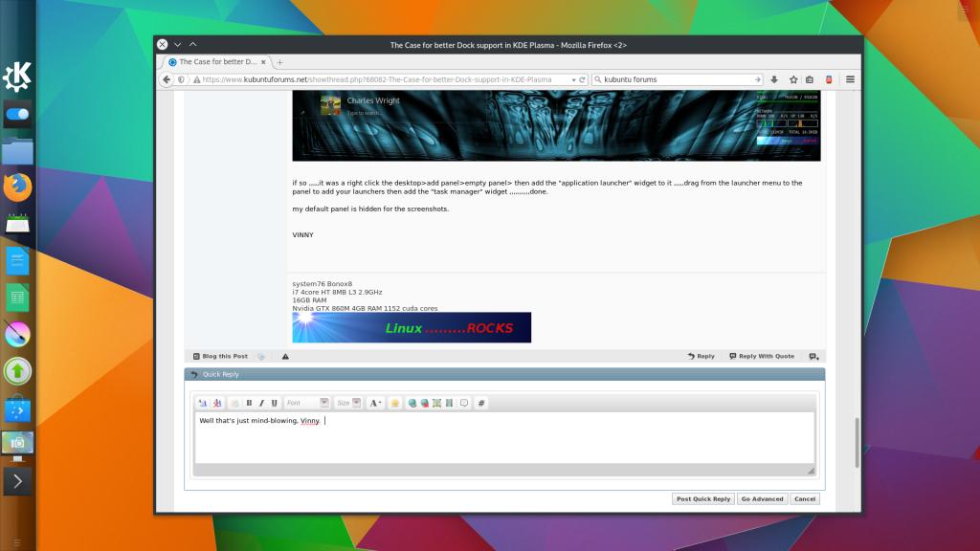Click the report post warning triangle
980x551 pixels.
285,356
